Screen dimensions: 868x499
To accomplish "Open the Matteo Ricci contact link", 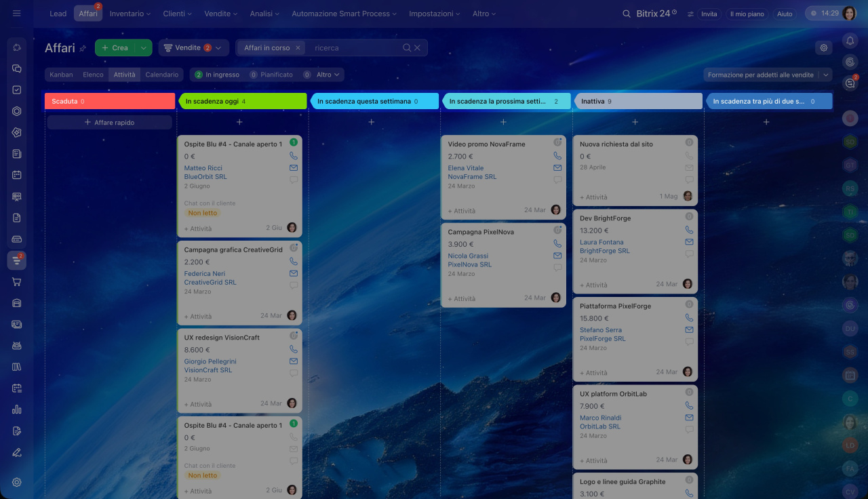I will 203,168.
